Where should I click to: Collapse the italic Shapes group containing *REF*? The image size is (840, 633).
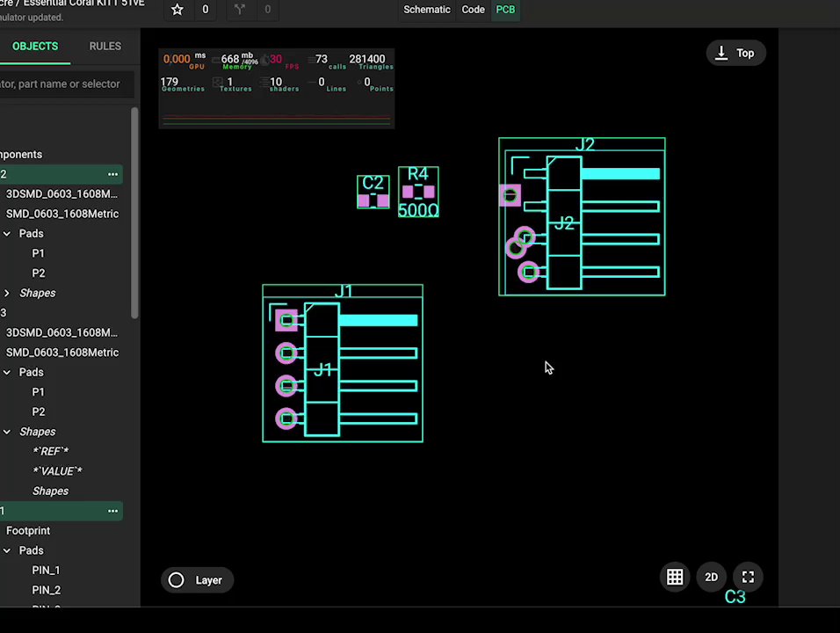coord(7,432)
